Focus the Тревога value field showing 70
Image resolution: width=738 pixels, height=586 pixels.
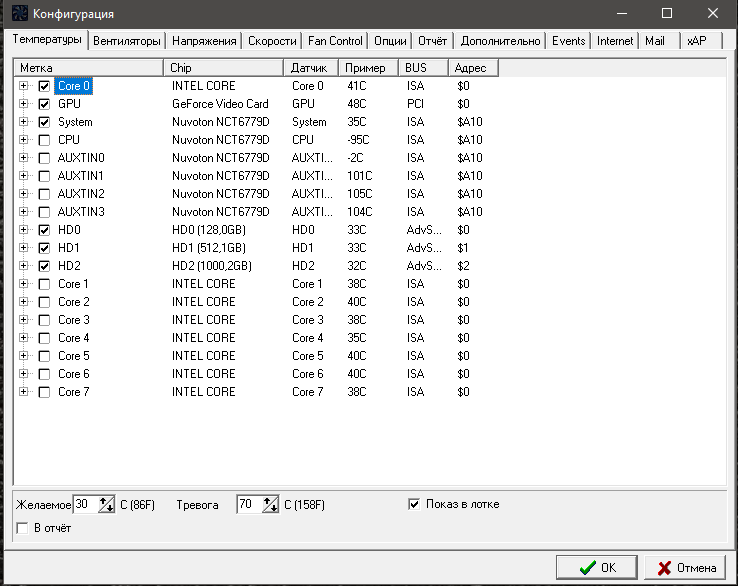pos(249,505)
